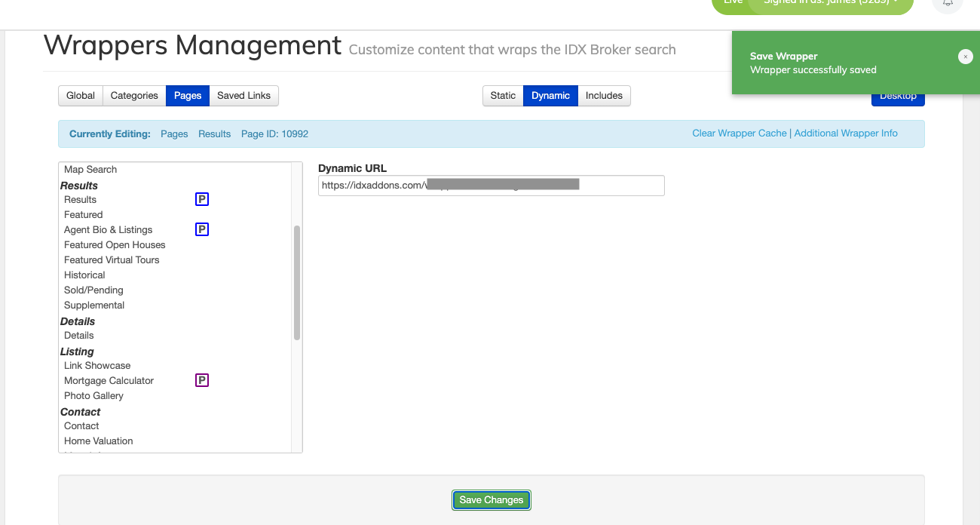
Task: Click the notification bell icon
Action: [x=948, y=4]
